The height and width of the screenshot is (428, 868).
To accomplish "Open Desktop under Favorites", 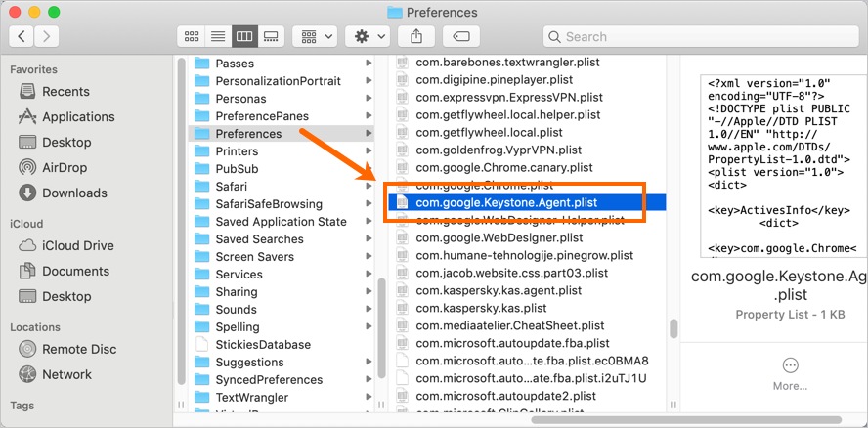I will point(54,143).
